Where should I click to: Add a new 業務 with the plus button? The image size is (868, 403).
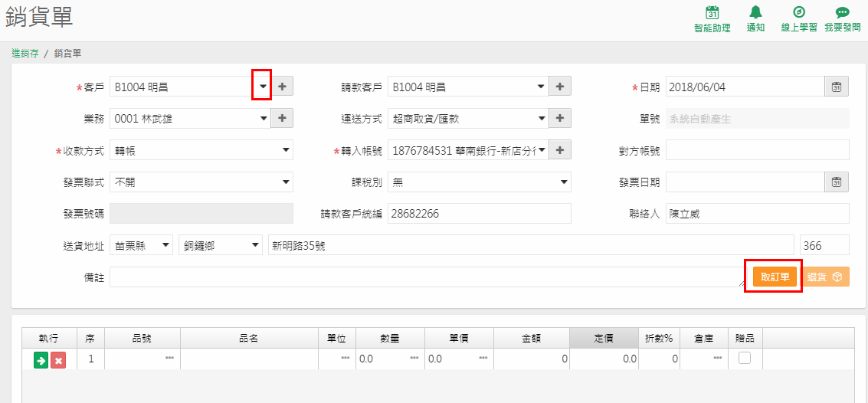pyautogui.click(x=283, y=118)
